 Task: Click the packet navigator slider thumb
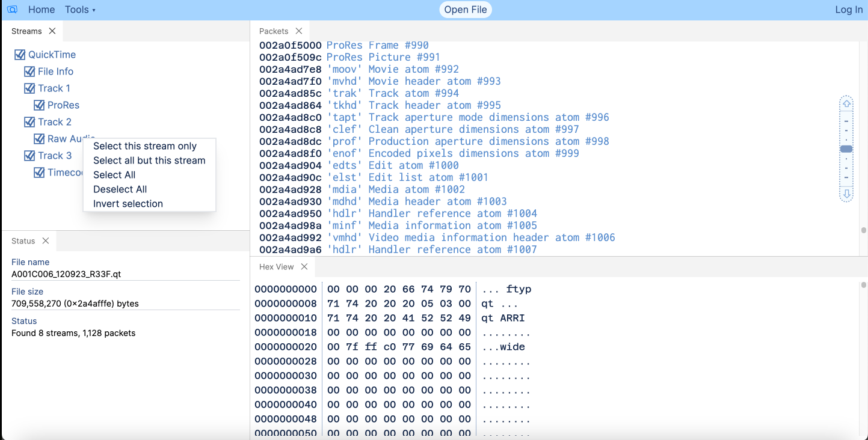(x=846, y=148)
